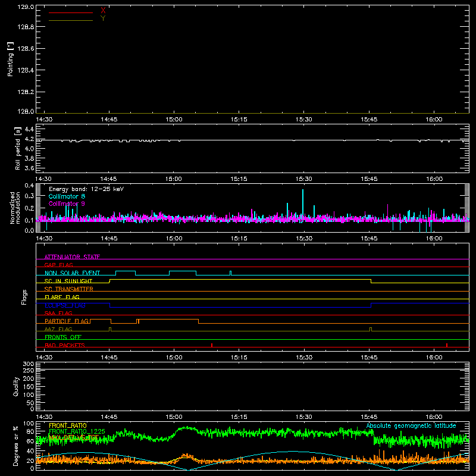Select the Roll period axis title
This screenshot has height=476, width=476.
pyautogui.click(x=18, y=148)
